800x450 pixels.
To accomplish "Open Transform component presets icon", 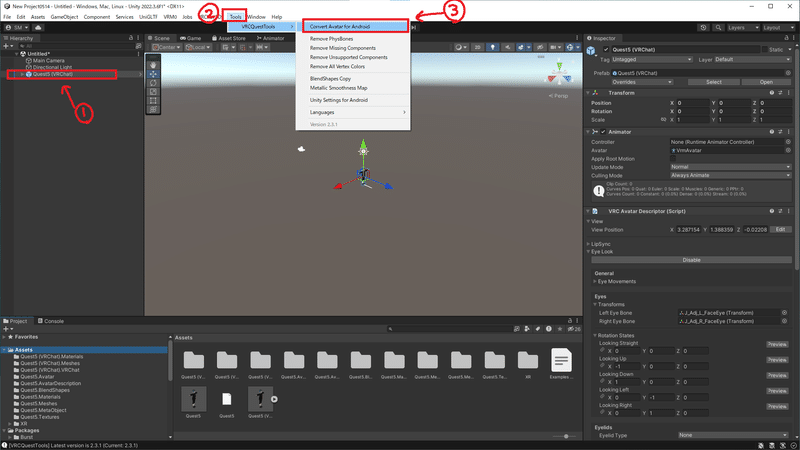I will coord(780,93).
